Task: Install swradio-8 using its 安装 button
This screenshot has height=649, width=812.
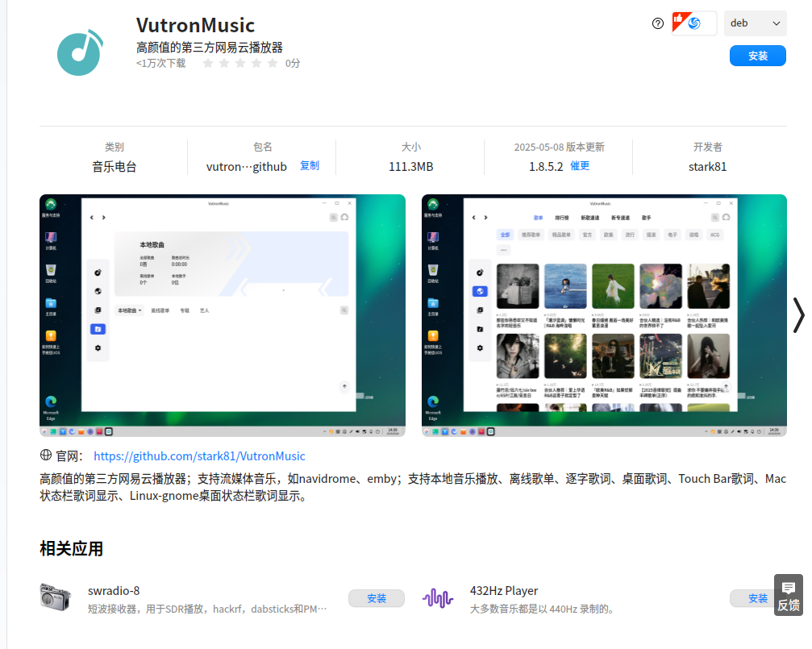Action: coord(377,598)
